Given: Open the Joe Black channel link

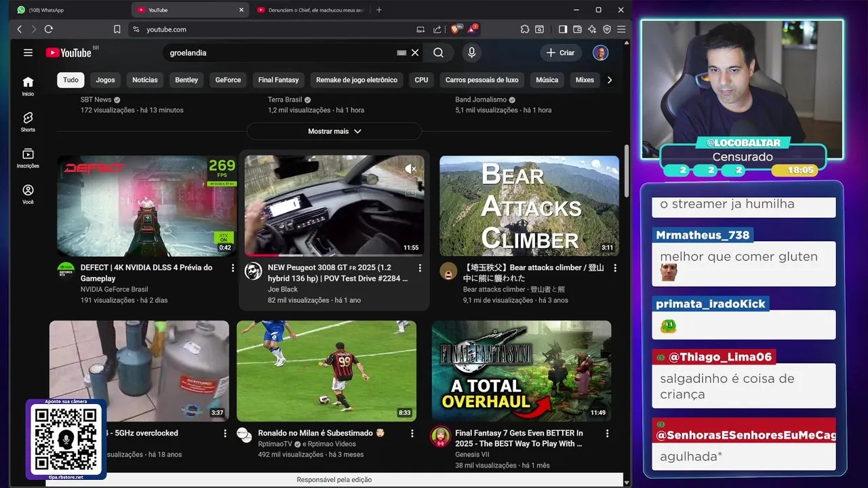Looking at the screenshot, I should point(283,289).
